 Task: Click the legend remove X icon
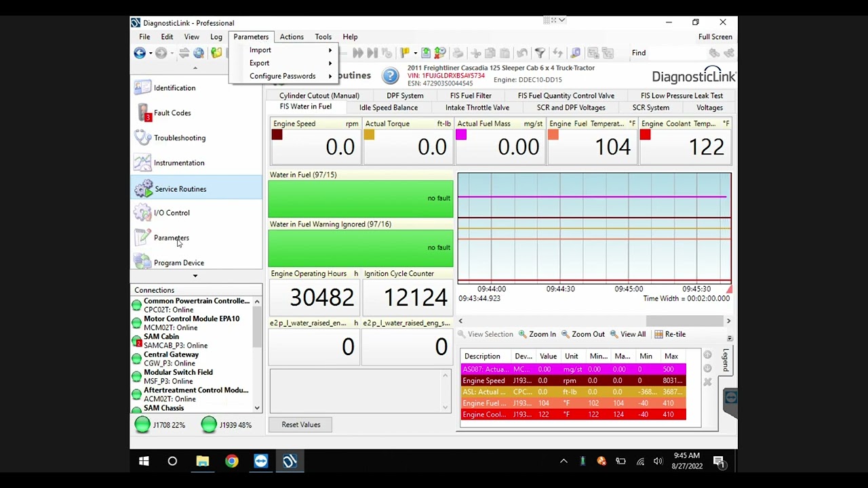point(707,382)
